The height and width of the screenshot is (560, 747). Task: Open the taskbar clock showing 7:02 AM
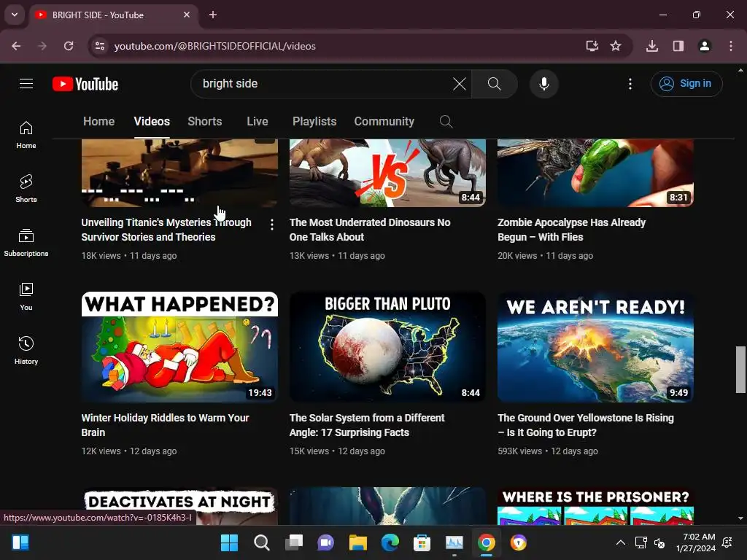coord(695,542)
